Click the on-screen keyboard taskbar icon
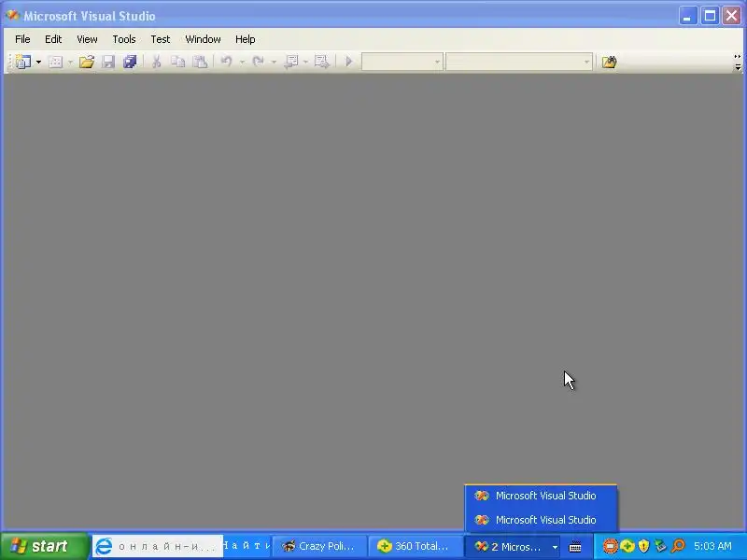Image resolution: width=747 pixels, height=560 pixels. point(575,547)
